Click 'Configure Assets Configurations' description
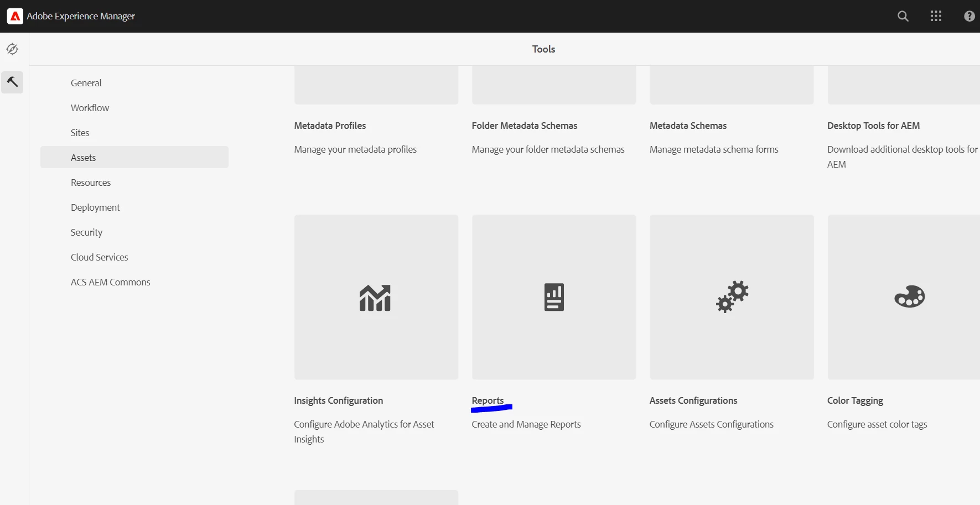This screenshot has height=505, width=980. (712, 424)
